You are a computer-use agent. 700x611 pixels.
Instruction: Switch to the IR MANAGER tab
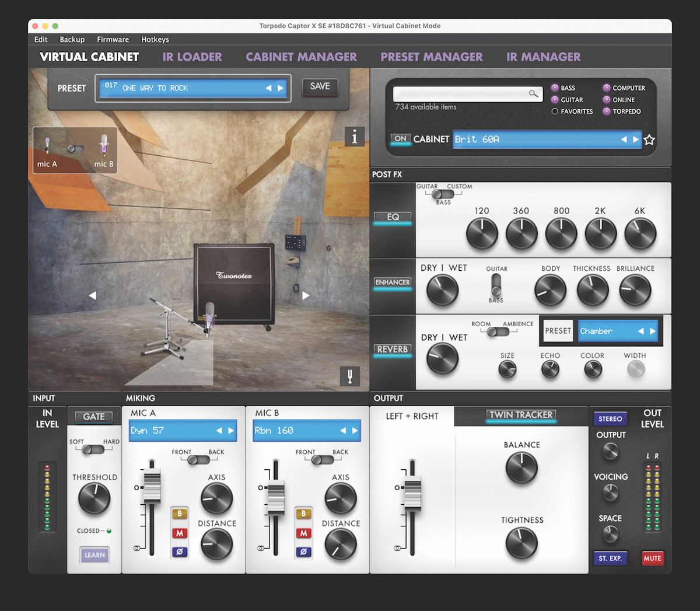coord(542,57)
